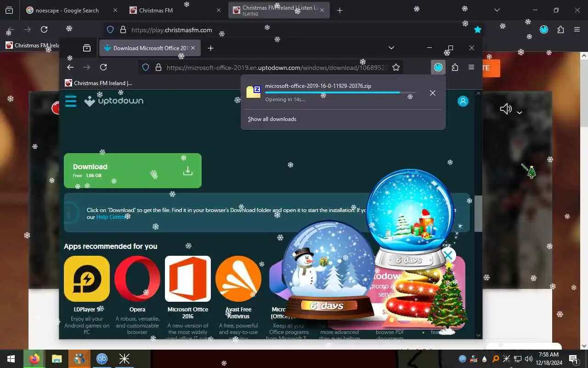Open Microsoft Office 2016 recommended app
The image size is (588, 368).
point(188,279)
